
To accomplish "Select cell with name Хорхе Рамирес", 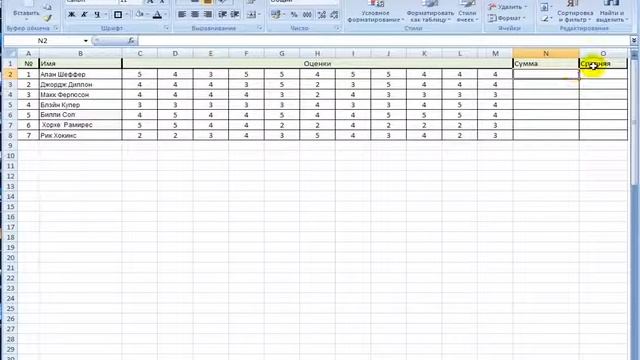I will (x=80, y=125).
